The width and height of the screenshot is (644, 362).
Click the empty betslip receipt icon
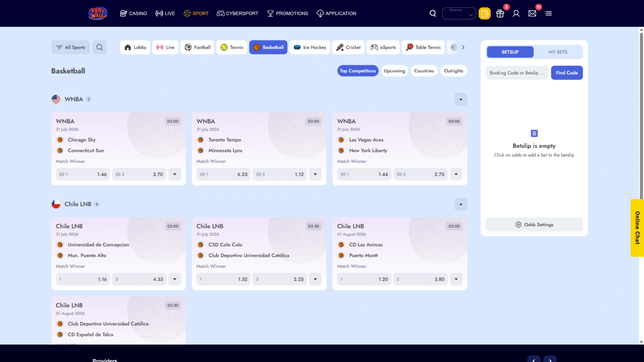[534, 133]
